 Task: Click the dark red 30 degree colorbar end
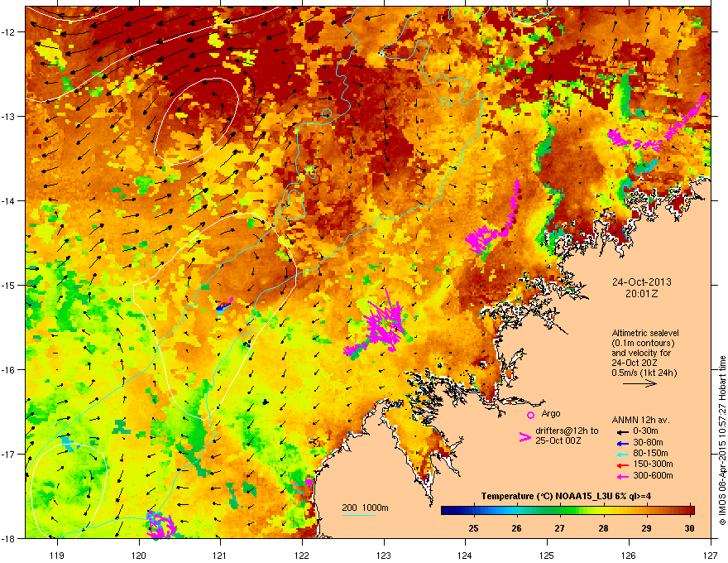coord(691,511)
